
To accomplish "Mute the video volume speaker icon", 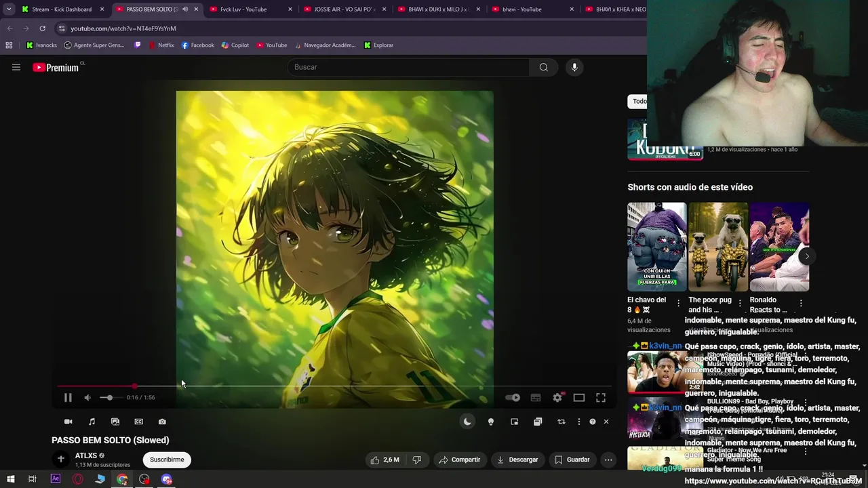I will pyautogui.click(x=87, y=398).
